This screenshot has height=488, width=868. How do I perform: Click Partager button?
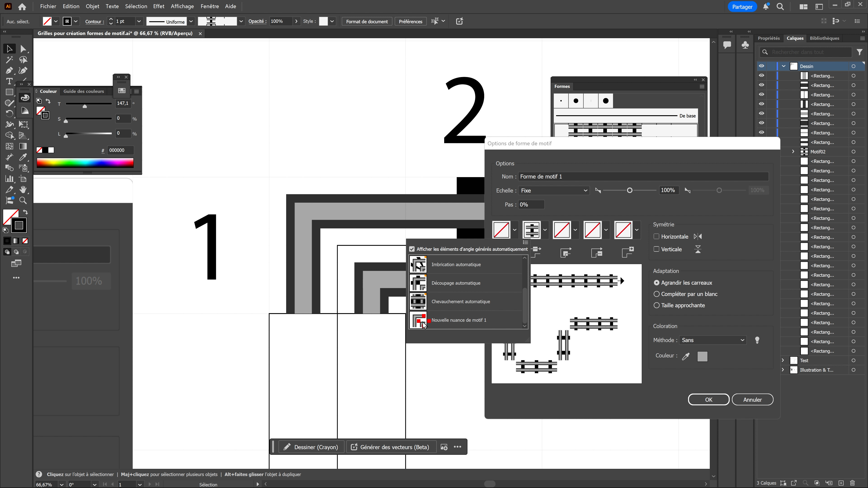742,7
